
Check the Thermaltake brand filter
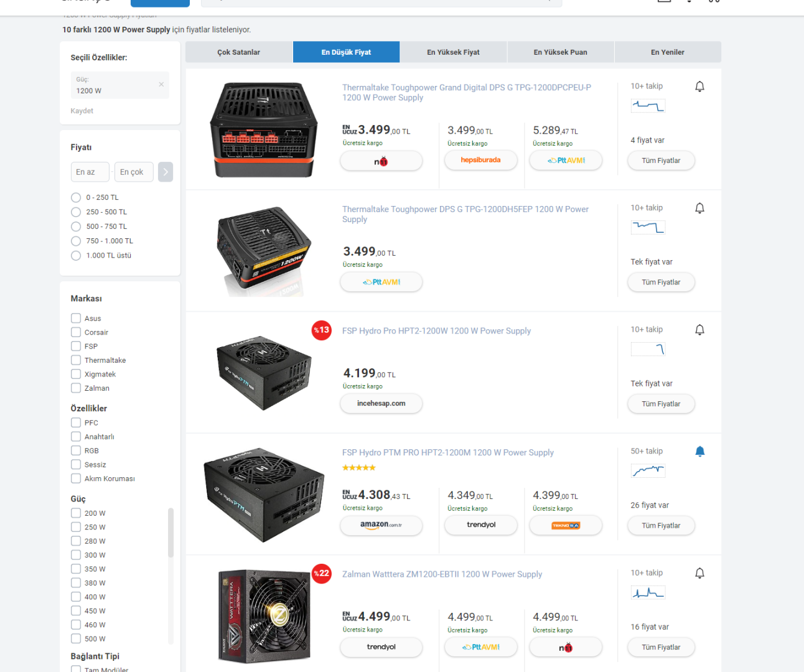coord(76,360)
